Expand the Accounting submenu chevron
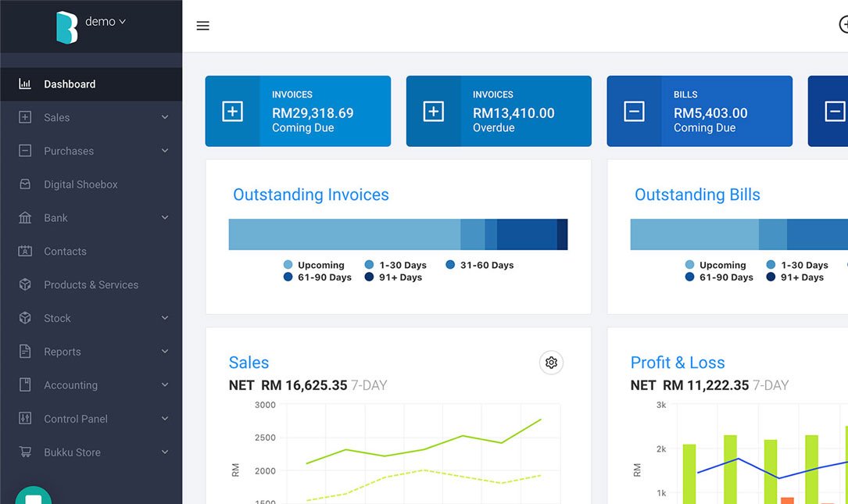848x504 pixels. pos(165,385)
